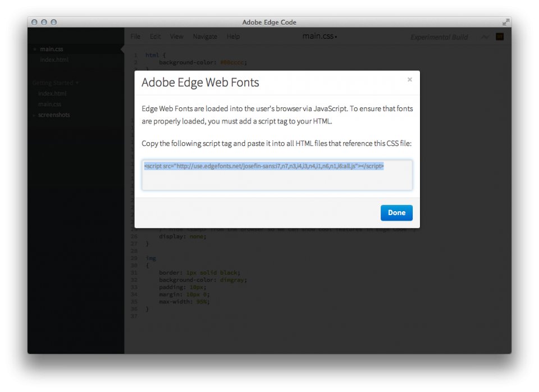Open the Navigate menu
This screenshot has width=539, height=392.
205,37
